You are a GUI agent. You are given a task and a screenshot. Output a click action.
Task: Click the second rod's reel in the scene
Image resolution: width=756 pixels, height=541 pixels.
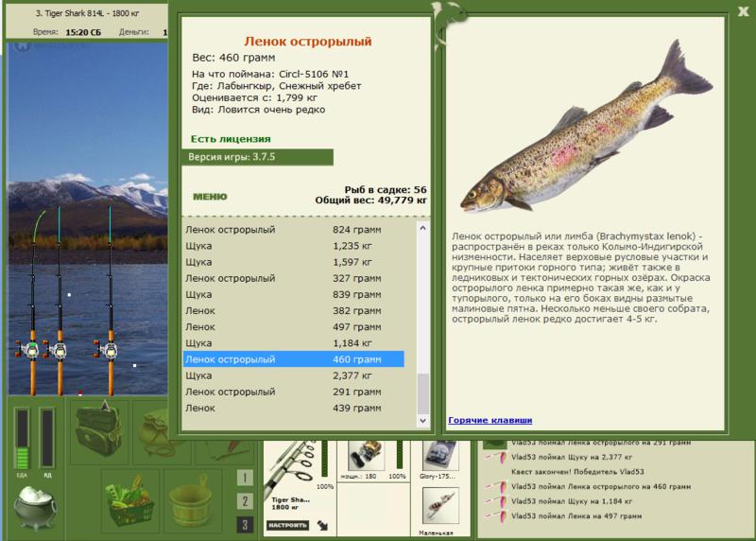tap(57, 350)
